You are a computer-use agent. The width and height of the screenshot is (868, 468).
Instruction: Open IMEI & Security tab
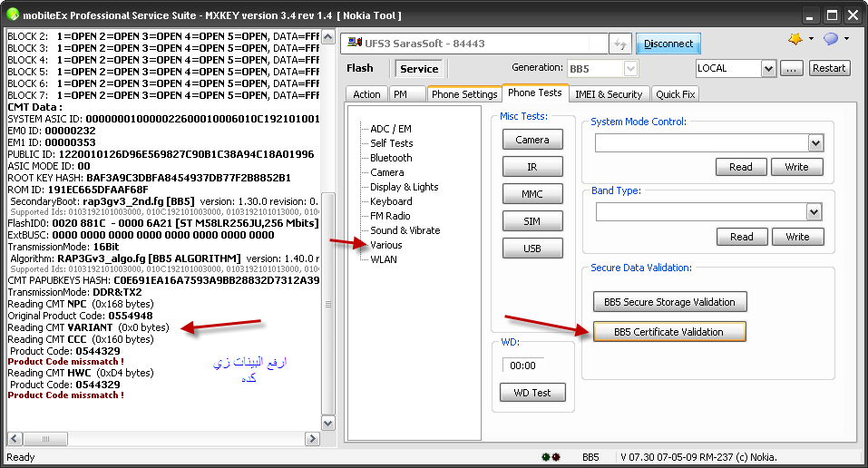pos(609,94)
